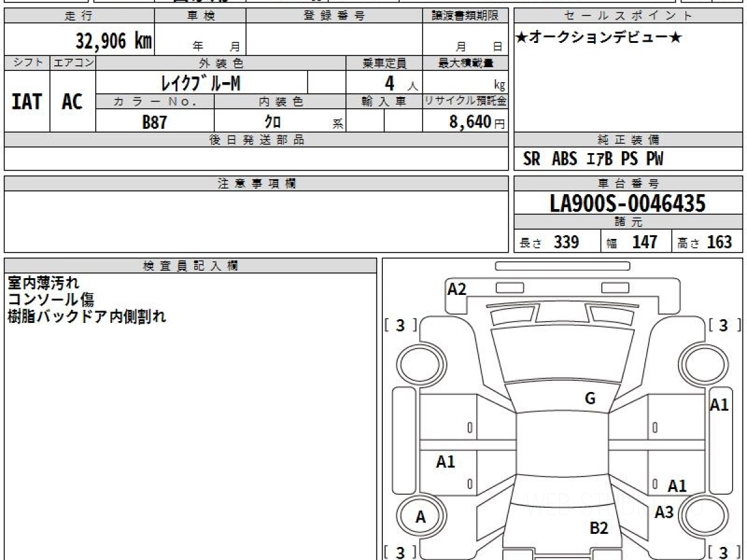Click the 32,906 km mileage value
Screen dimensions: 747x560
(x=114, y=41)
